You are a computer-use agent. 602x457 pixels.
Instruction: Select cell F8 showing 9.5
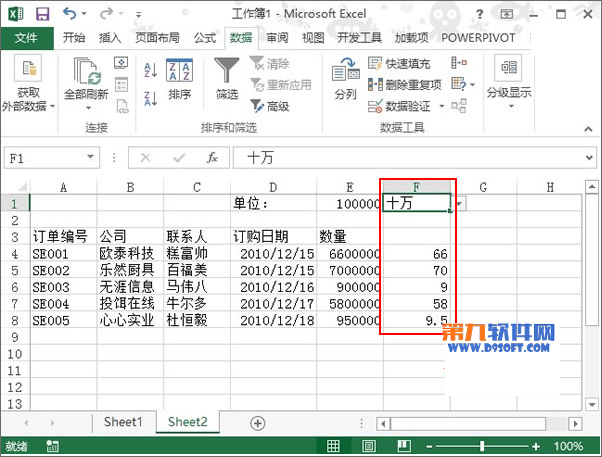[417, 320]
